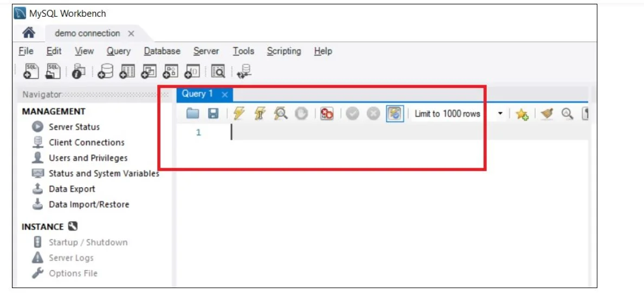Viewport: 644px width, 306px height.
Task: Select Startup / Shutdown under INSTANCE
Action: click(x=88, y=242)
